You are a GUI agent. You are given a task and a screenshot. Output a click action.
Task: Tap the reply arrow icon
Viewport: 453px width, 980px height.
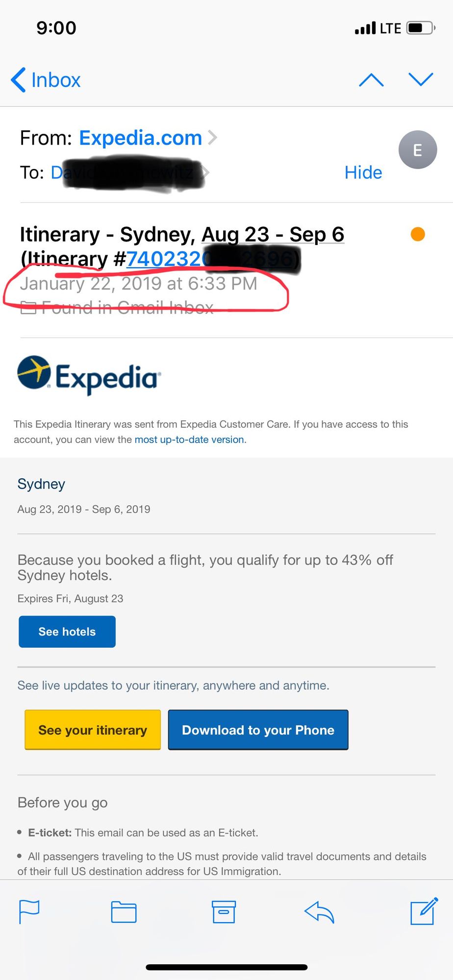(319, 912)
